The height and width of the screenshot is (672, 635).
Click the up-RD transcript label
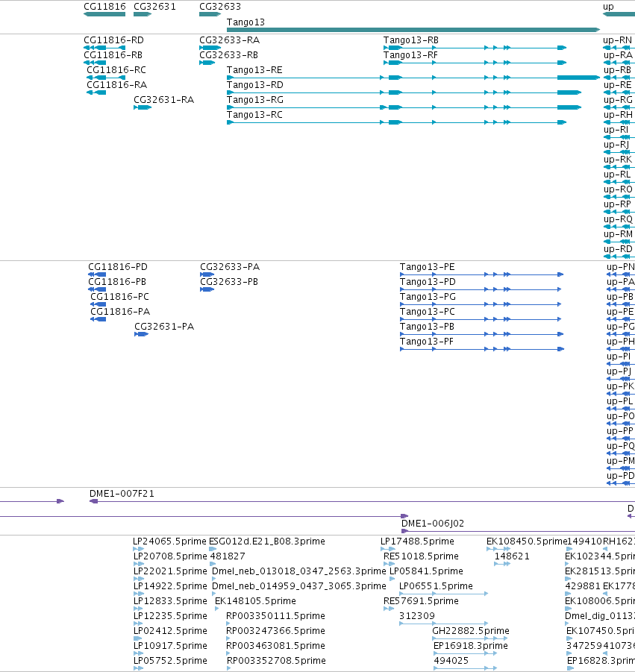click(618, 249)
